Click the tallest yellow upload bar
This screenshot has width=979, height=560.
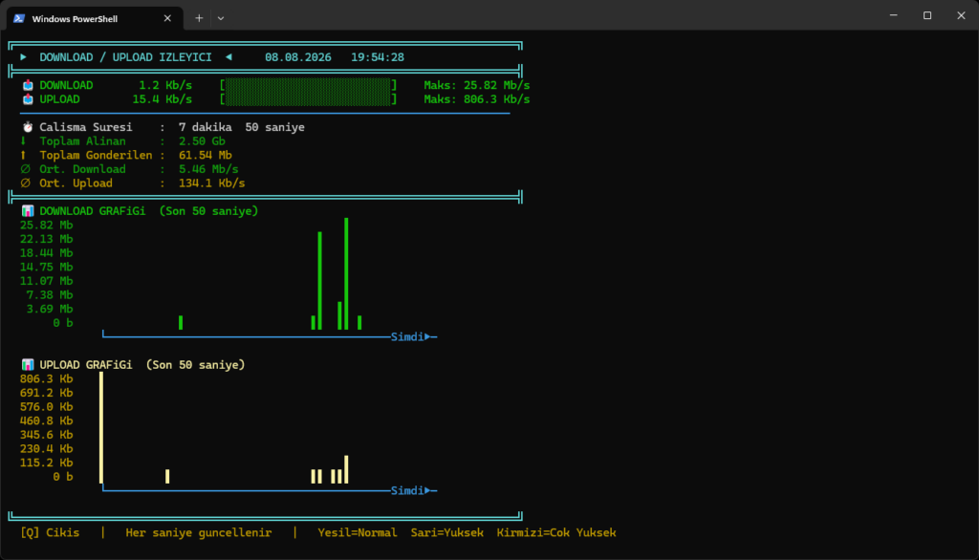101,428
